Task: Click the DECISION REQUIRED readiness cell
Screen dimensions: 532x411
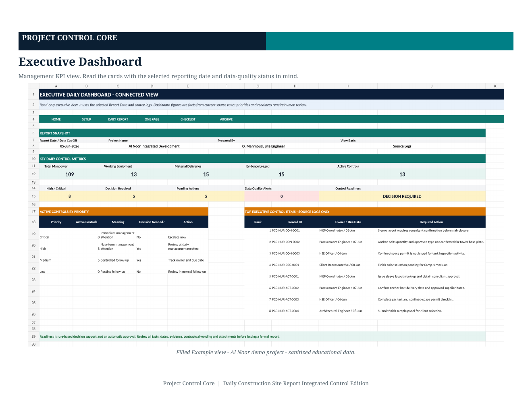Action: pyautogui.click(x=402, y=197)
